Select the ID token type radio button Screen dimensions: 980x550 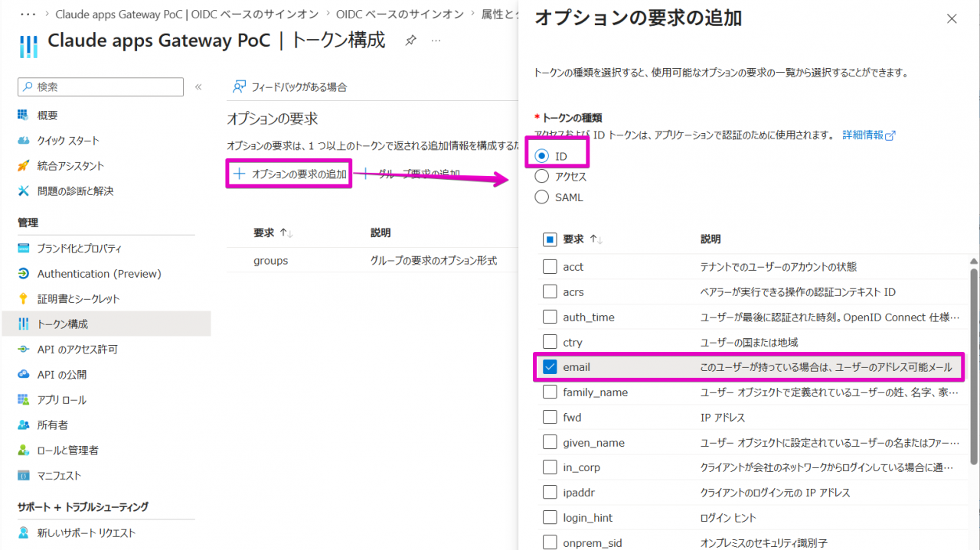tap(542, 156)
